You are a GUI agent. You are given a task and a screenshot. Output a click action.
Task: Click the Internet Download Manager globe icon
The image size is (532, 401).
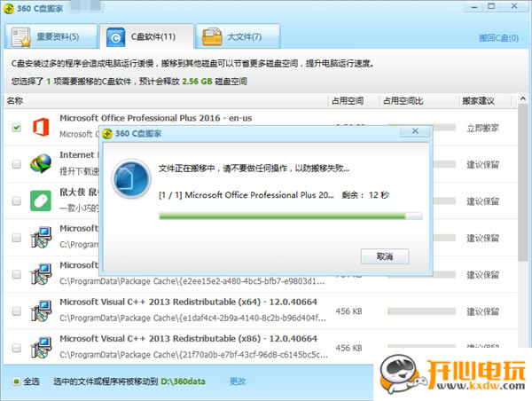tap(41, 163)
